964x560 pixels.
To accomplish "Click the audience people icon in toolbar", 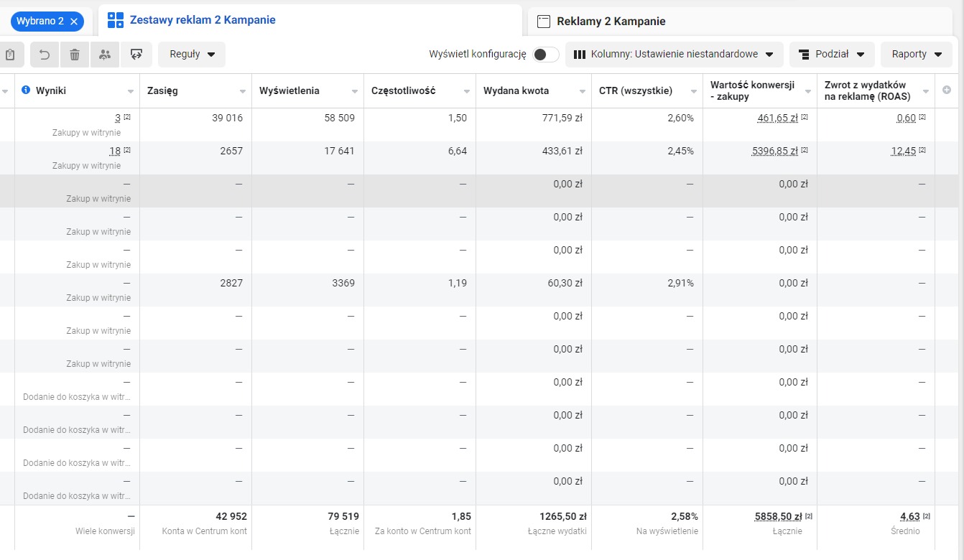I will 105,55.
